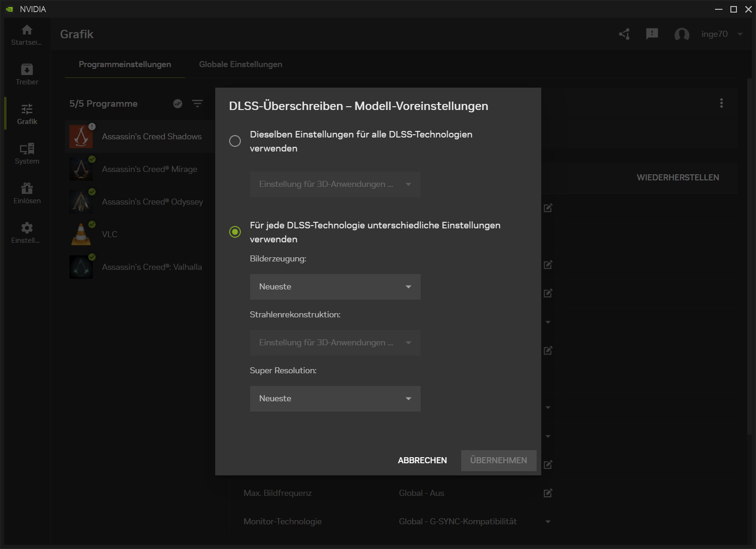Viewport: 756px width, 549px height.
Task: Open the program list filter icon
Action: coord(198,103)
